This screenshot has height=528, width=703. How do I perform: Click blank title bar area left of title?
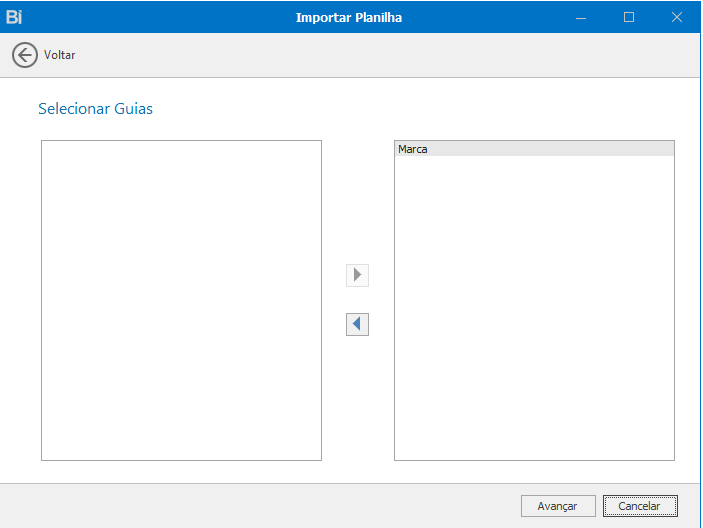pyautogui.click(x=150, y=17)
